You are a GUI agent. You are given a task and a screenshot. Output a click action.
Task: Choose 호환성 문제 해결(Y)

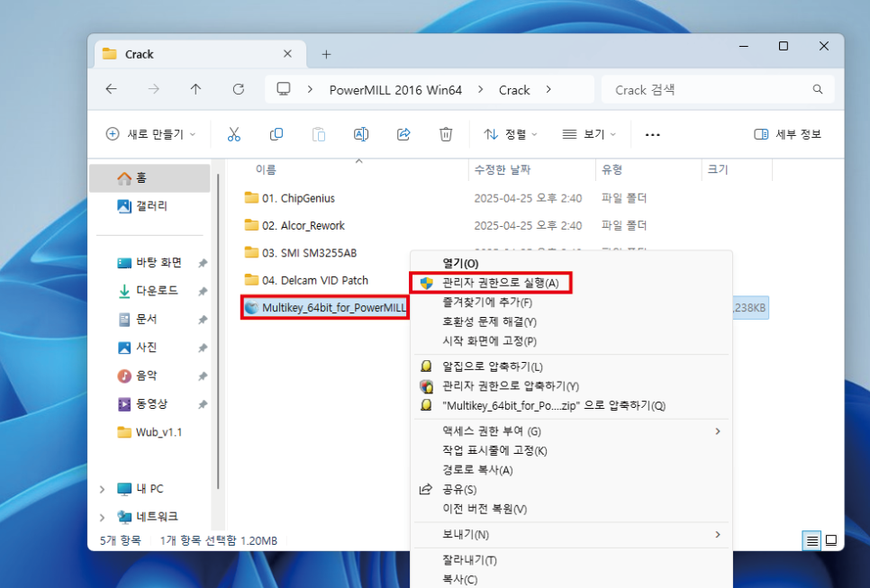click(x=571, y=321)
